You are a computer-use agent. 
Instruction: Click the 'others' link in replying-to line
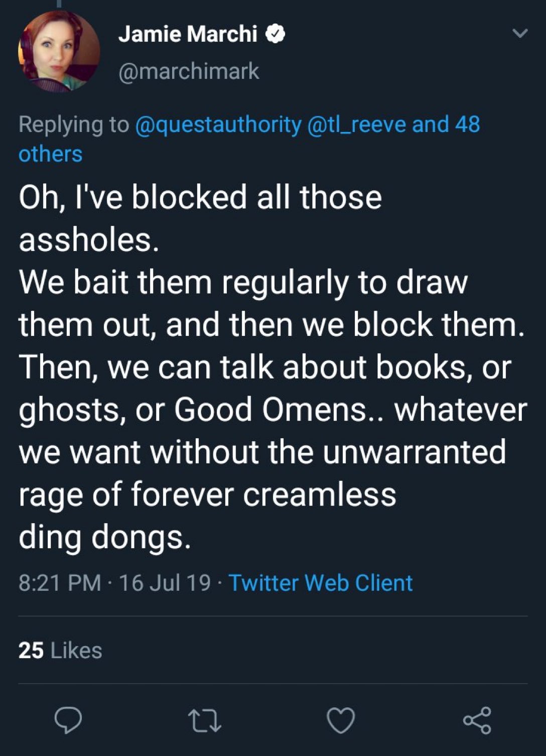(50, 154)
